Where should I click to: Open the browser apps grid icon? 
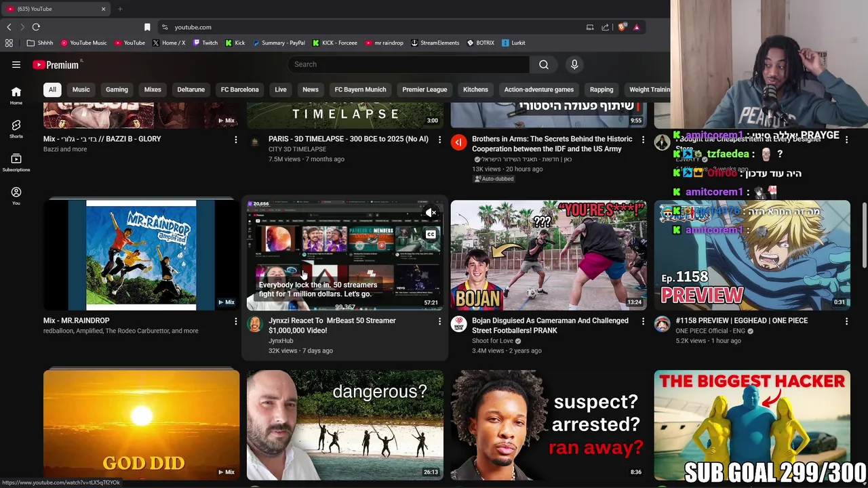coord(9,43)
